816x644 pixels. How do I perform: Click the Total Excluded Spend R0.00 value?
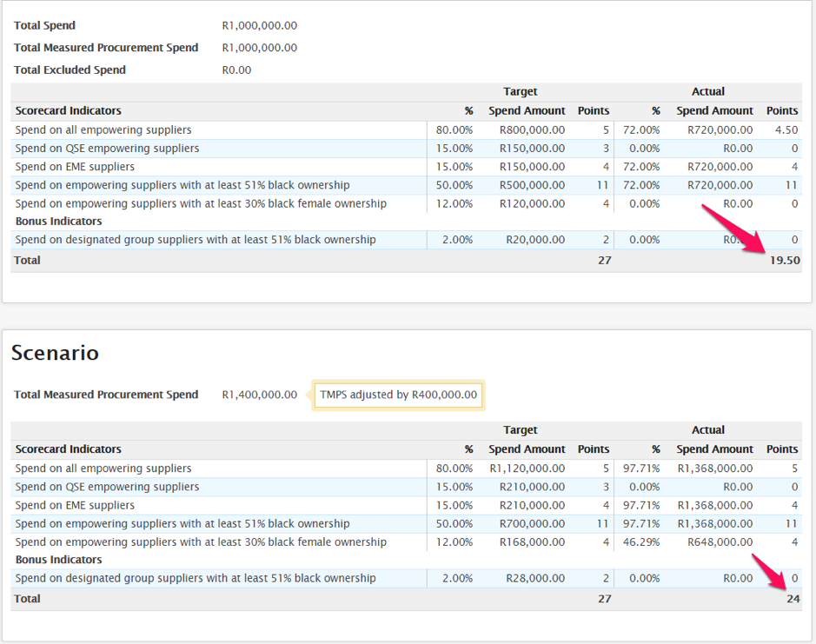coord(236,70)
